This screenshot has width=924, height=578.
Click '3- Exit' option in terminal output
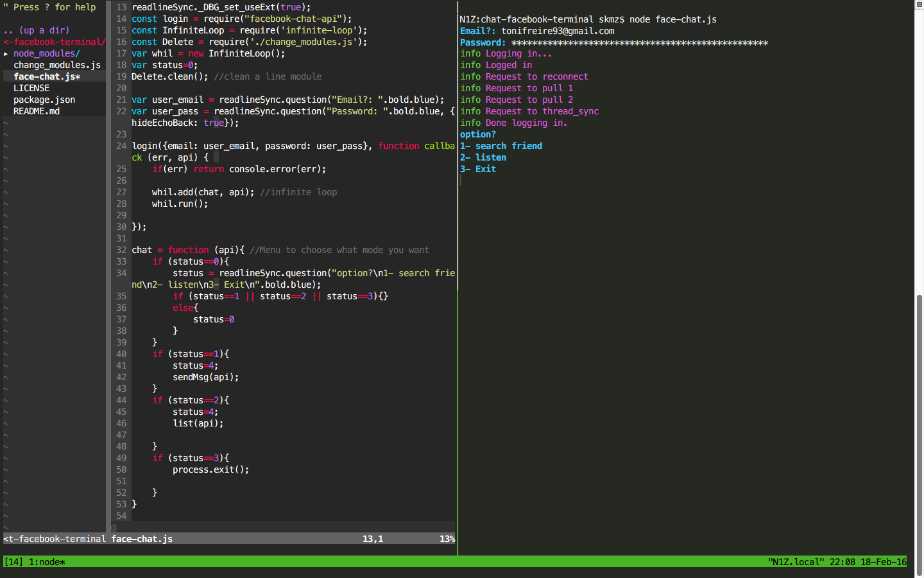(478, 169)
